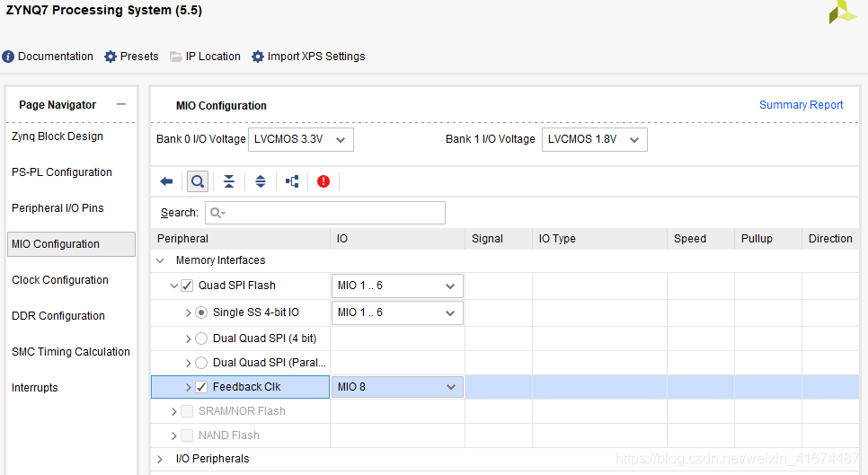The image size is (868, 475).
Task: Click the Direction column header
Action: (830, 239)
